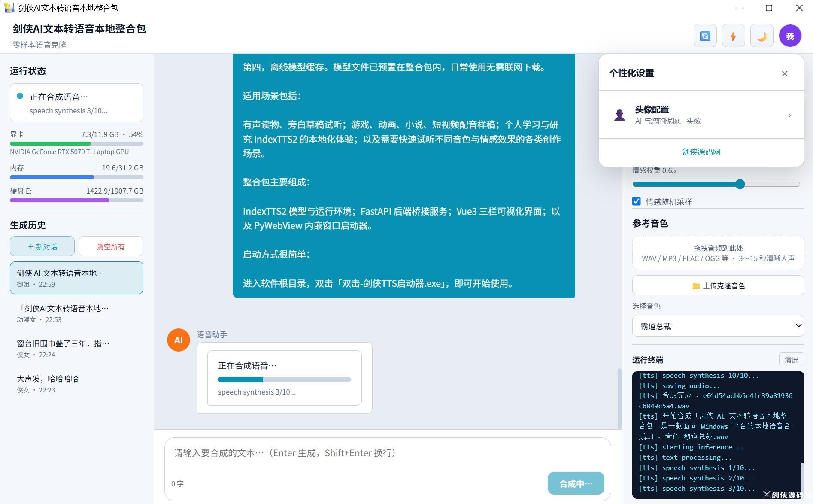Click 'NVIDIA GeForce RTX 5070 Ti Laptop GPU' text
Viewport: 813px width, 504px height.
(x=69, y=152)
